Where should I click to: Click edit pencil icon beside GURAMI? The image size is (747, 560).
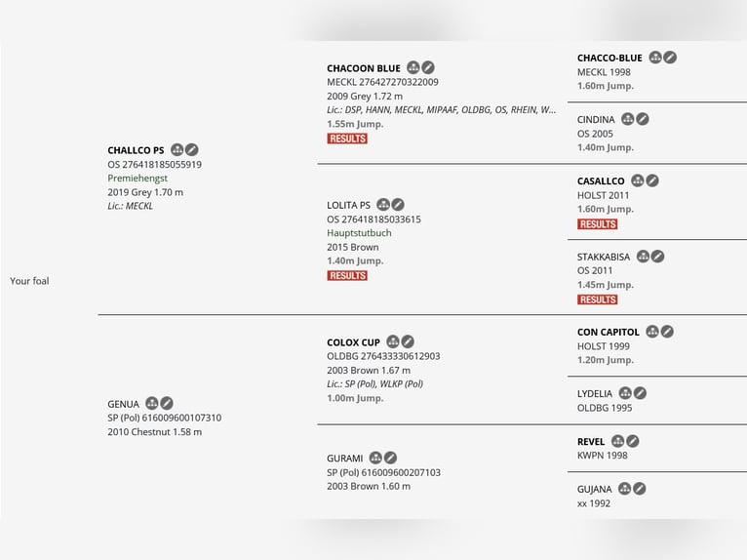pos(390,458)
